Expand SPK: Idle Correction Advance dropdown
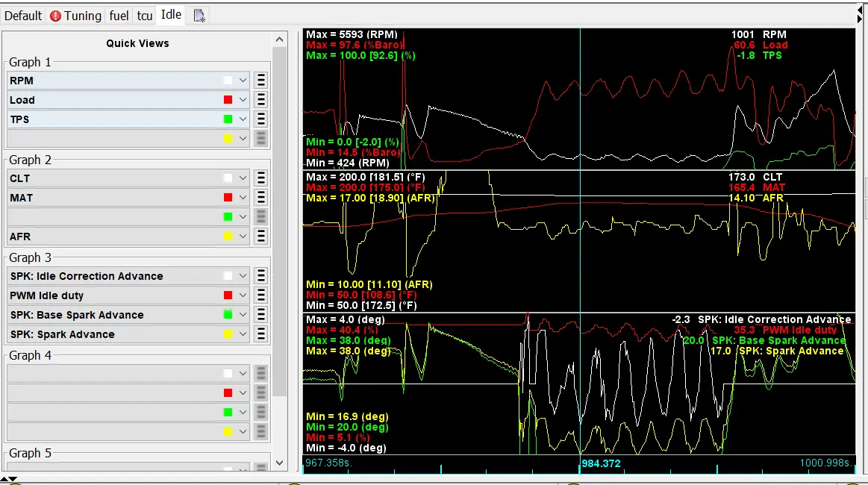 pyautogui.click(x=243, y=276)
